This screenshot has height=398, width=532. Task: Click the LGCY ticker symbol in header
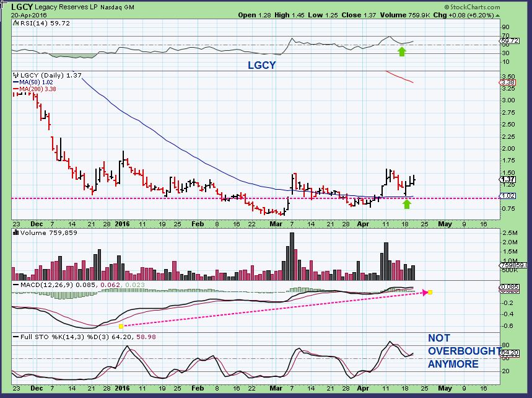(x=22, y=7)
